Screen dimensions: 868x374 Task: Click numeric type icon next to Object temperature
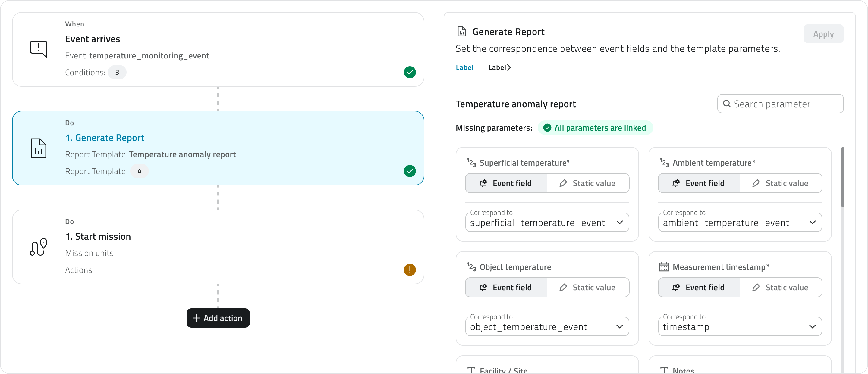471,267
